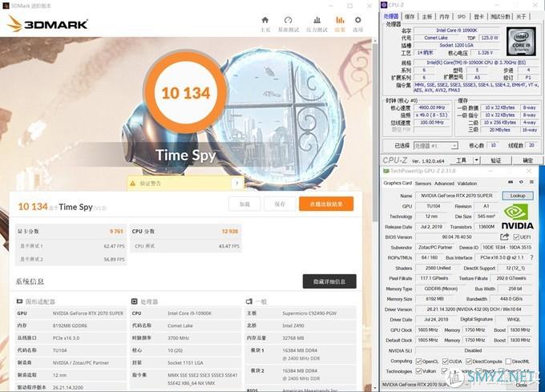Open the GPU-Z Validation tab

(466, 184)
